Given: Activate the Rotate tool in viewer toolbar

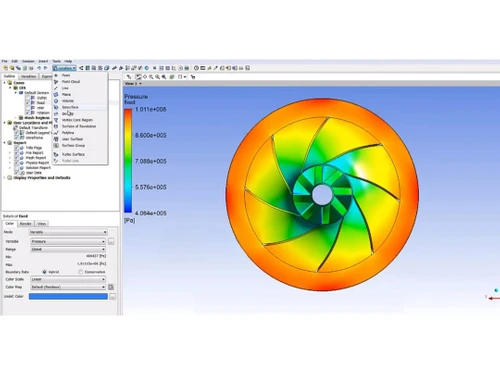Looking at the screenshot, I should click(138, 77).
